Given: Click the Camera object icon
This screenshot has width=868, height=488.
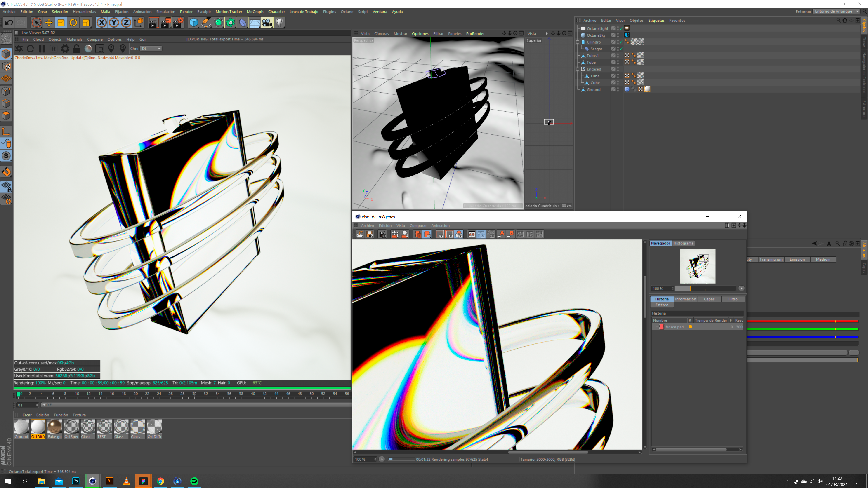Looking at the screenshot, I should pos(267,23).
